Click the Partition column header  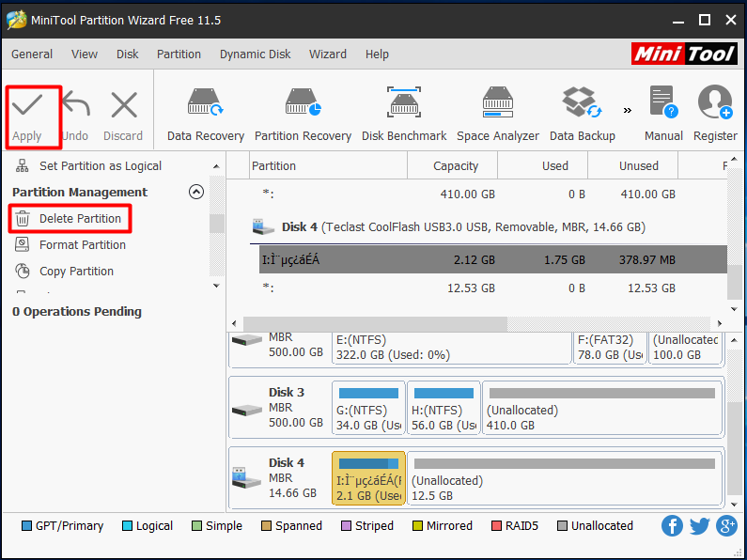(x=329, y=165)
